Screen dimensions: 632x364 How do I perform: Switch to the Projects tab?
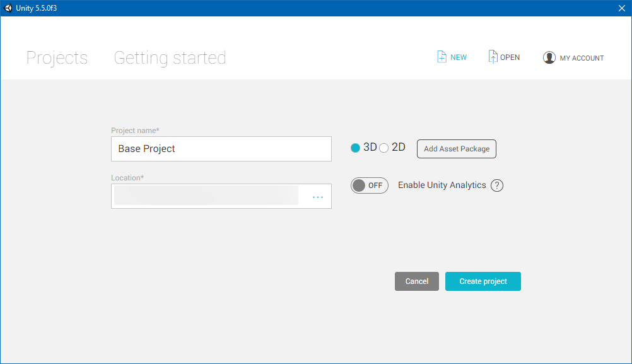pyautogui.click(x=56, y=57)
